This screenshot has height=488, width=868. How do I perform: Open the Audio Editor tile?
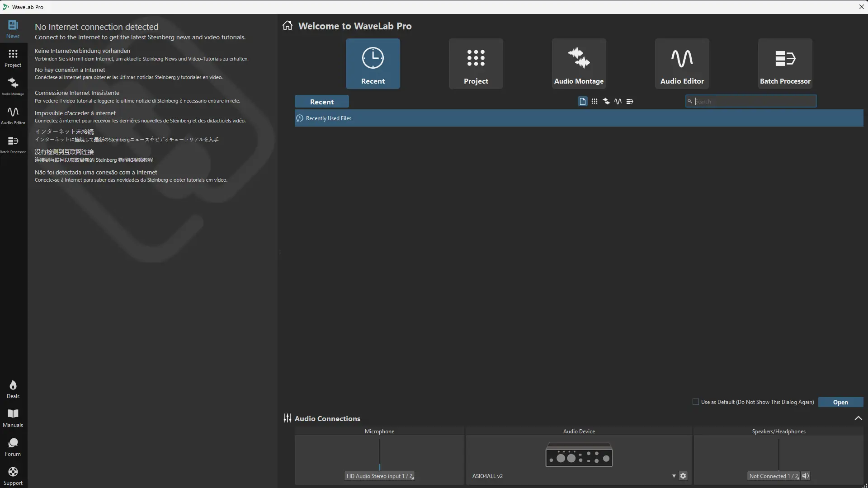click(x=682, y=64)
